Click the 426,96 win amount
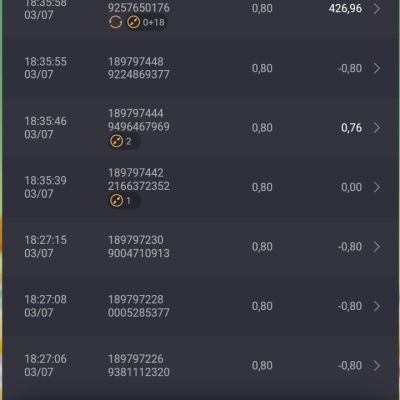Viewport: 400px width, 400px height. tap(345, 8)
